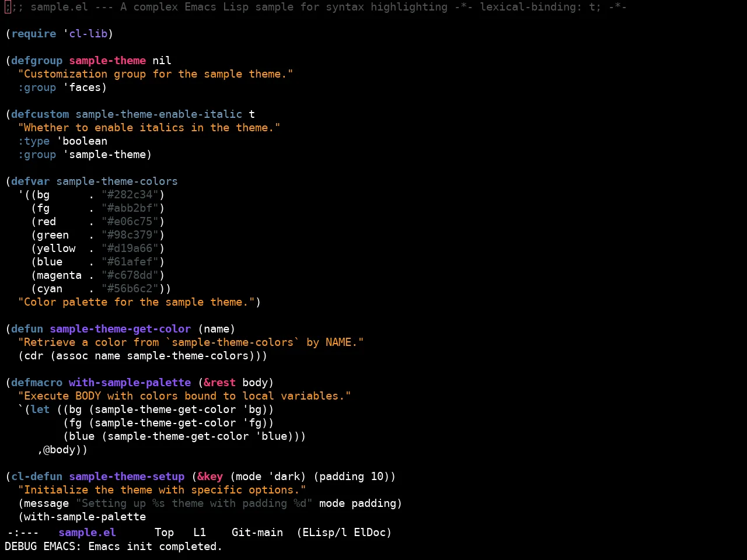
Task: Click the color string "#98c379"
Action: tap(130, 235)
